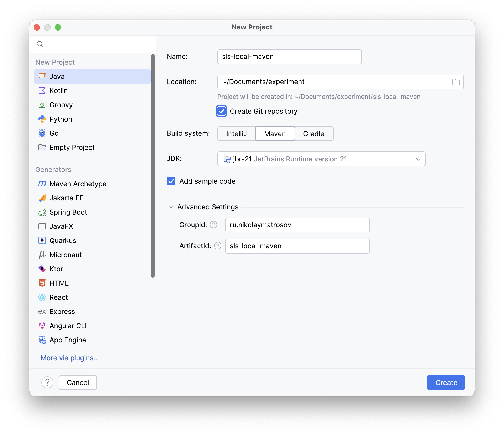The width and height of the screenshot is (504, 435).
Task: Choose IntelliJ build system
Action: pyautogui.click(x=236, y=134)
